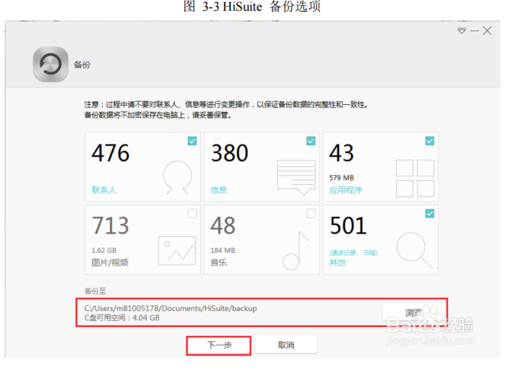Select the 48 music count
Image resolution: width=512 pixels, height=377 pixels.
pyautogui.click(x=223, y=225)
